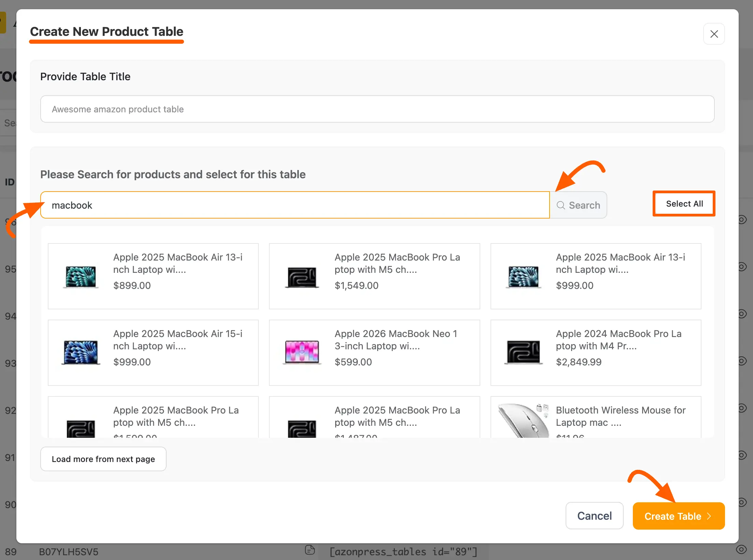
Task: Close the Create New Product Table dialog
Action: (714, 34)
